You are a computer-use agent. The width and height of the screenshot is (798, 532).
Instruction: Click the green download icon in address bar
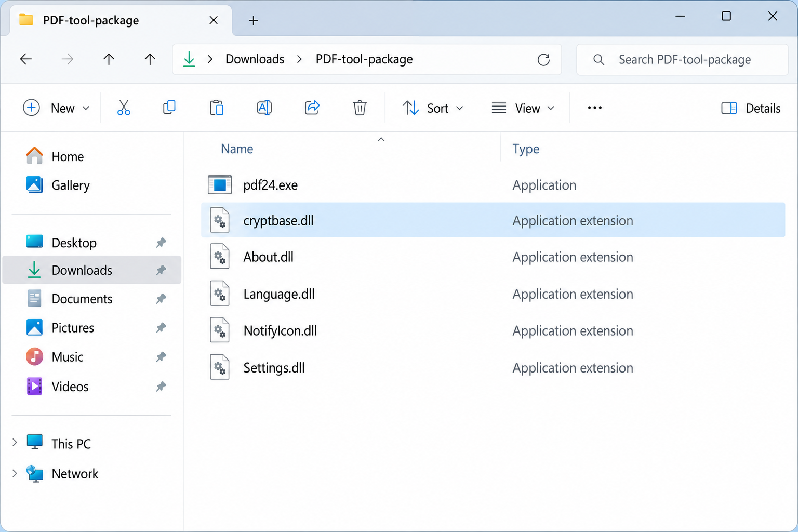(x=189, y=59)
